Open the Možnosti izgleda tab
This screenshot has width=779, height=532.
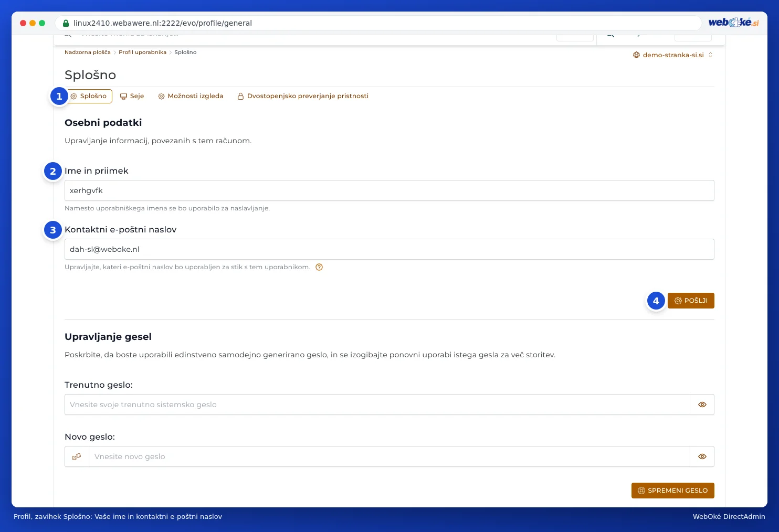[x=191, y=96]
